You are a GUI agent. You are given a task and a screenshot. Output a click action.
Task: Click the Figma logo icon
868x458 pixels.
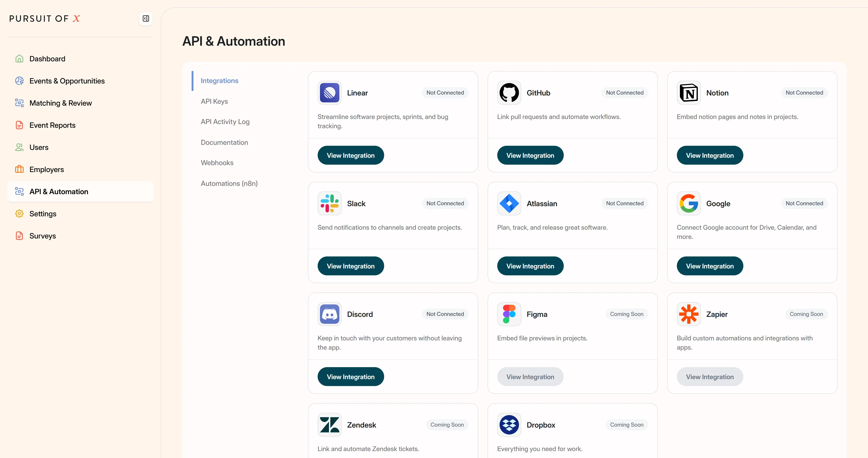[509, 314]
